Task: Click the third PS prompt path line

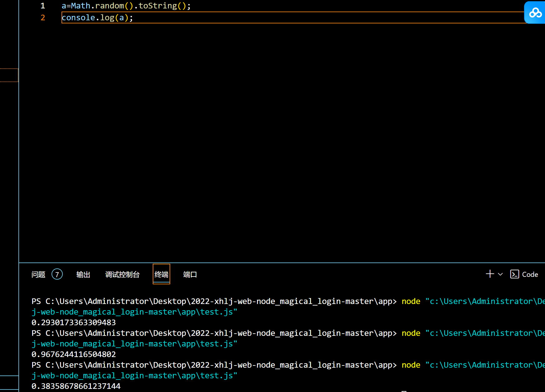Action: (x=214, y=365)
